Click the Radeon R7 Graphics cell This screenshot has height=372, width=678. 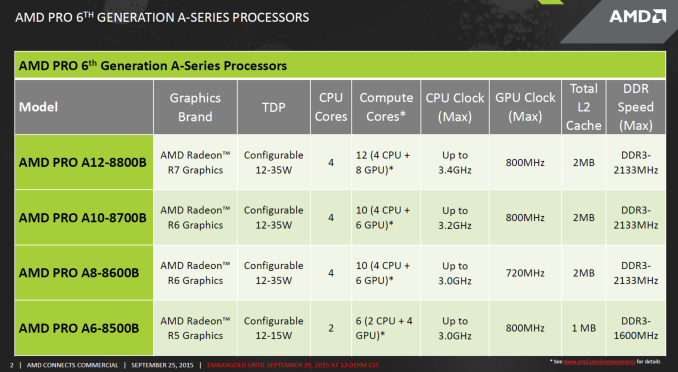(x=195, y=162)
